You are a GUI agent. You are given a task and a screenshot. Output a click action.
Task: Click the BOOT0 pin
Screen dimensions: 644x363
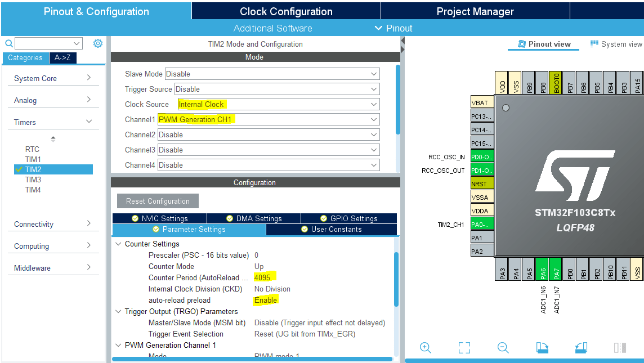(556, 83)
